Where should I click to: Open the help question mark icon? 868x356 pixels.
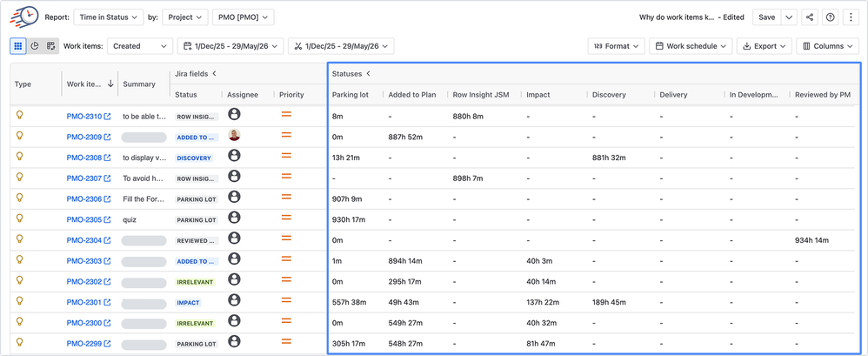click(x=830, y=17)
